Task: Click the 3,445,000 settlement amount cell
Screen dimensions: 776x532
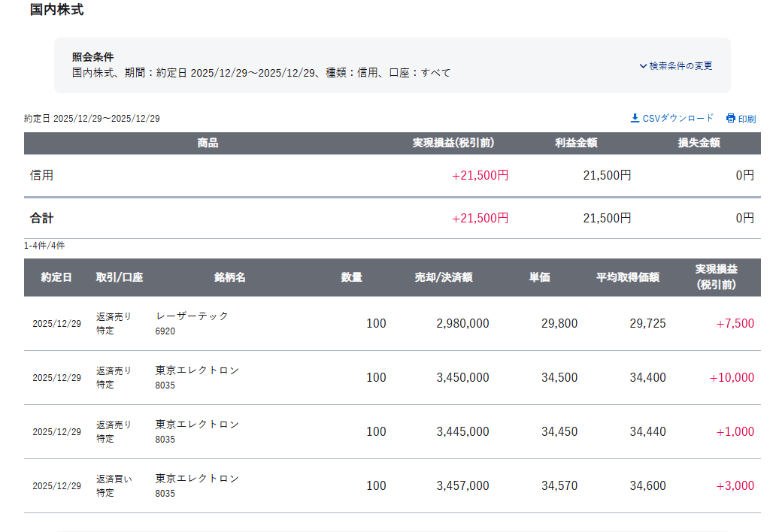Action: (462, 431)
